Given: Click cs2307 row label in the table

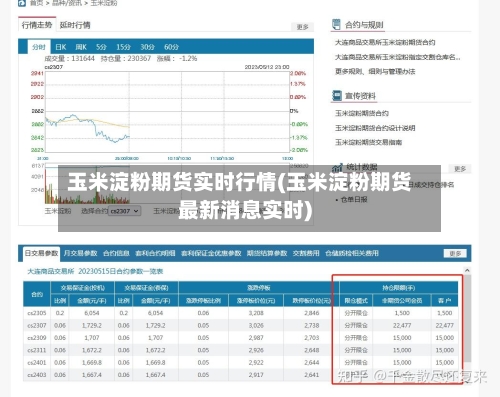Looking at the screenshot, I should coord(37,325).
